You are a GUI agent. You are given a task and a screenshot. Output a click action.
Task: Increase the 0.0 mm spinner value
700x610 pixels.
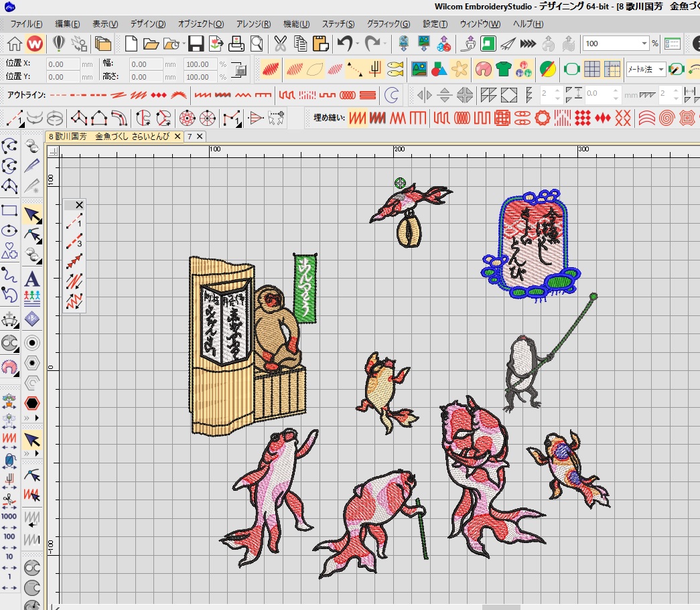pos(616,91)
